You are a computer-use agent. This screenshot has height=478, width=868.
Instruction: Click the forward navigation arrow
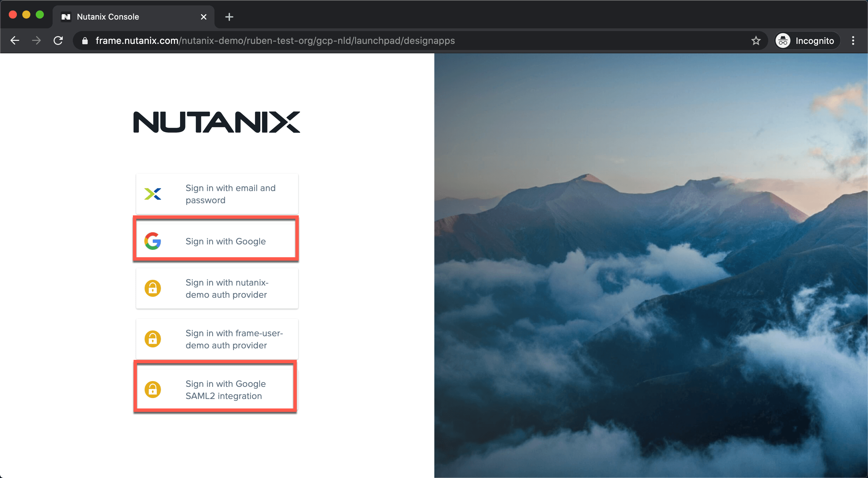[36, 41]
